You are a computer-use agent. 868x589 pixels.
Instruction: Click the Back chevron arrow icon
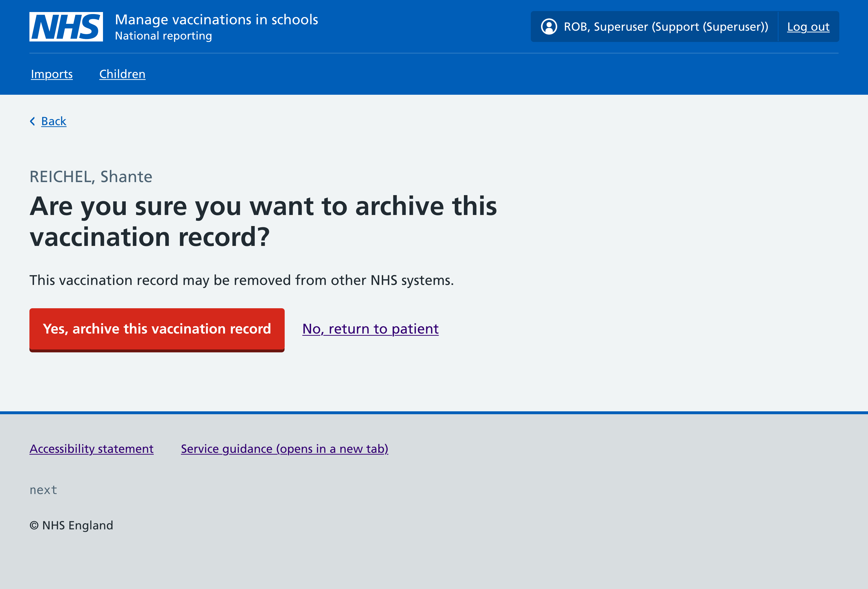click(x=33, y=121)
